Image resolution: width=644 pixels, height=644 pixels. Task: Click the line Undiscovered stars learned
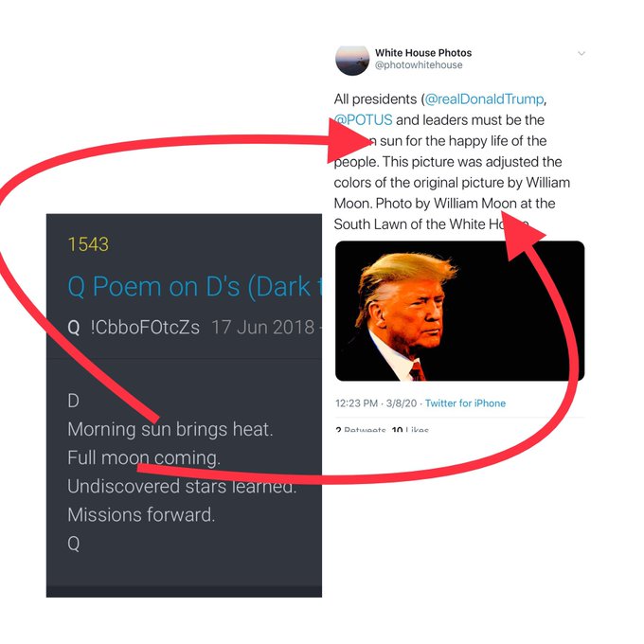pos(182,486)
